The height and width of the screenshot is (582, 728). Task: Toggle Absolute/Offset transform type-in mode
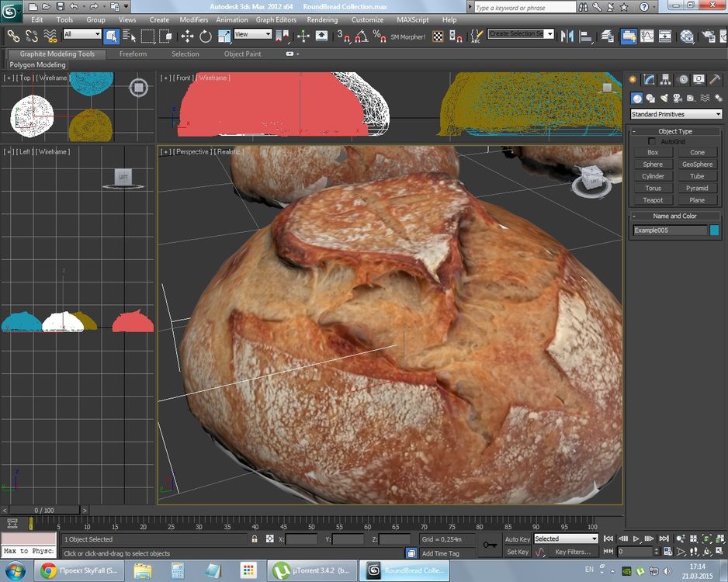pos(270,539)
